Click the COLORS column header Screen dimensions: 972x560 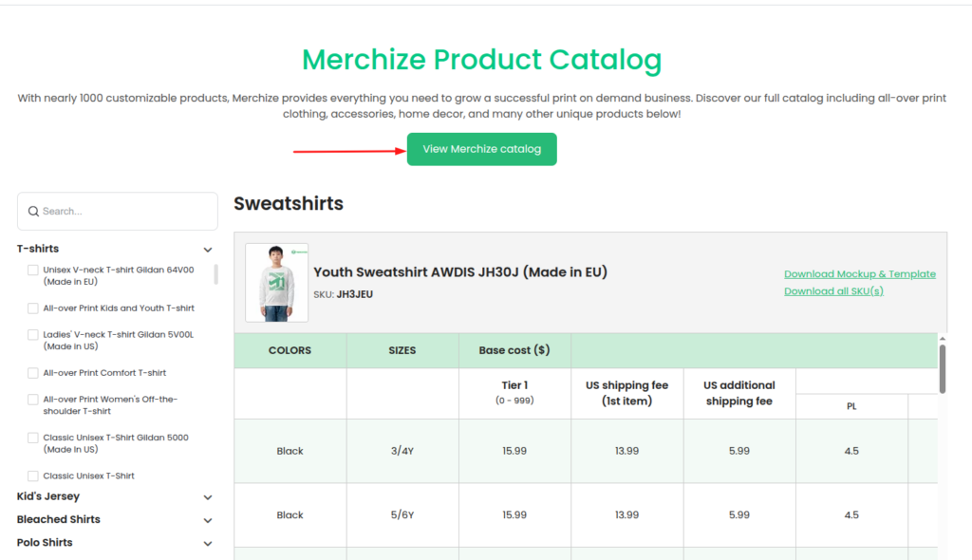[290, 350]
